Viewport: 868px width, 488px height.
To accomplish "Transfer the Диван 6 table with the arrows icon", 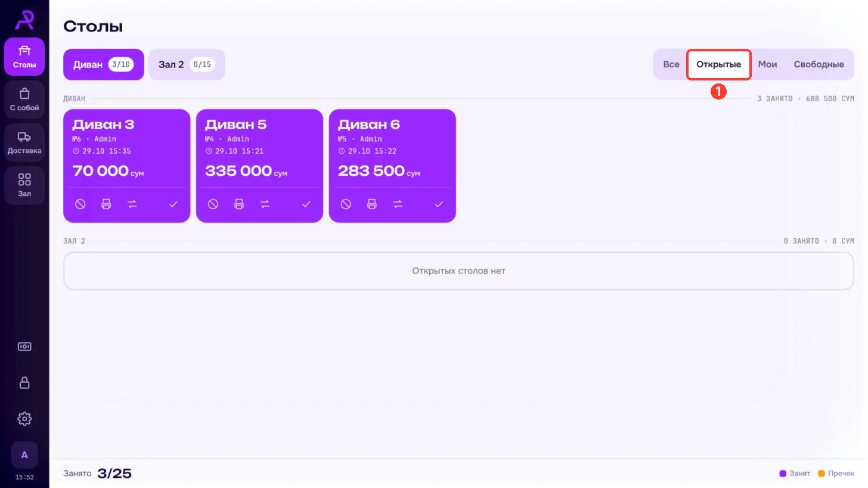I will click(398, 204).
